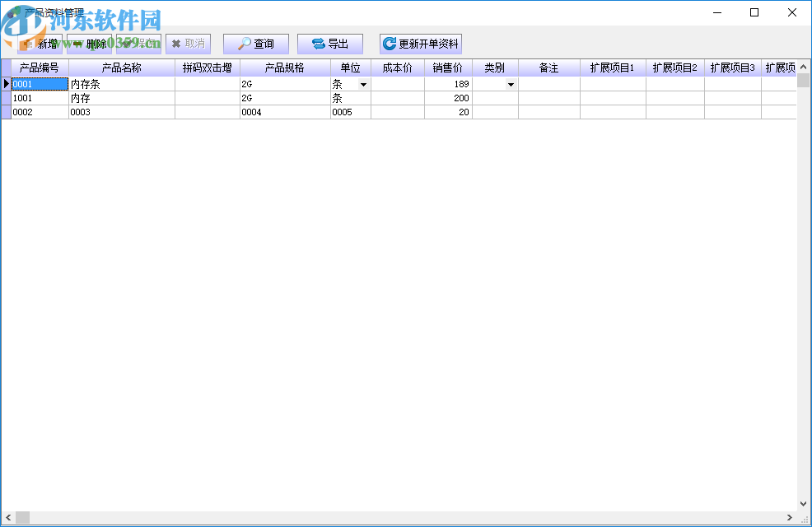Viewport: 812px width, 527px height.
Task: Click row selector of row 0002
Action: click(7, 112)
